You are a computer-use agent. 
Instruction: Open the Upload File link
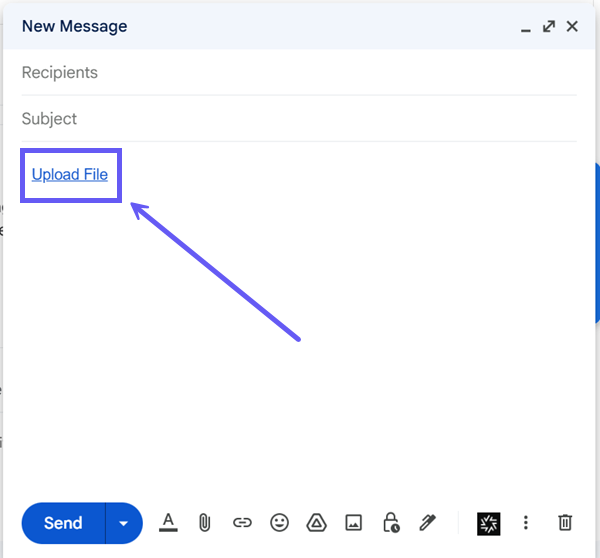tap(70, 175)
